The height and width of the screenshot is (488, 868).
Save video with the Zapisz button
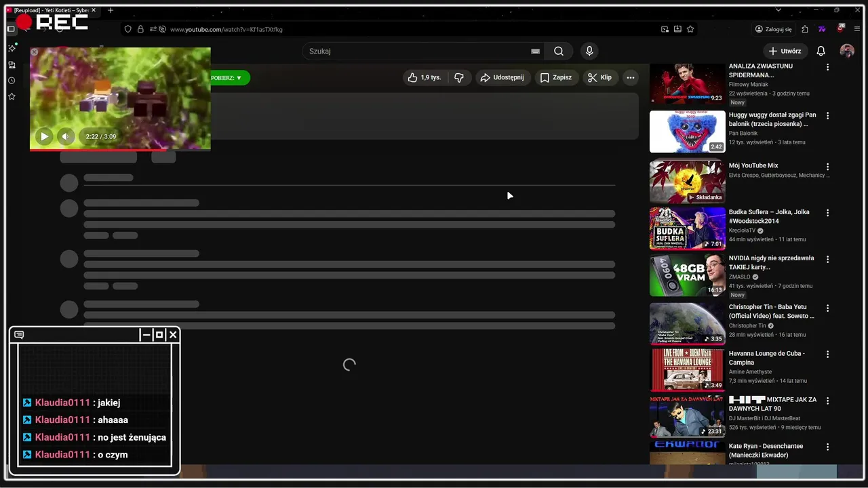(x=556, y=77)
